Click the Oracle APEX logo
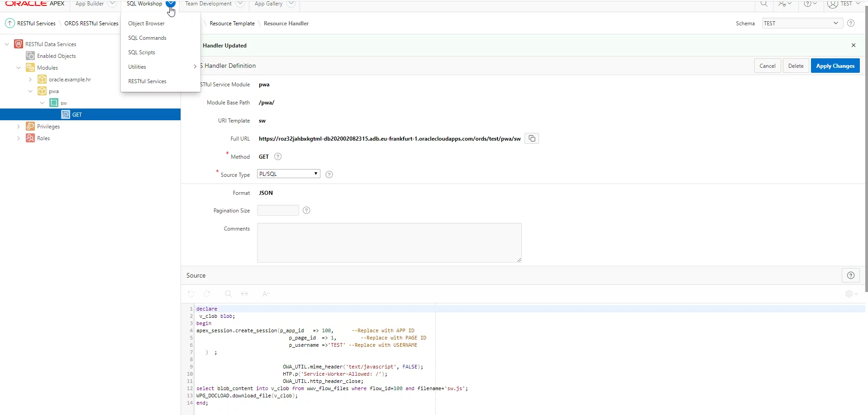This screenshot has width=868, height=415. (x=35, y=3)
